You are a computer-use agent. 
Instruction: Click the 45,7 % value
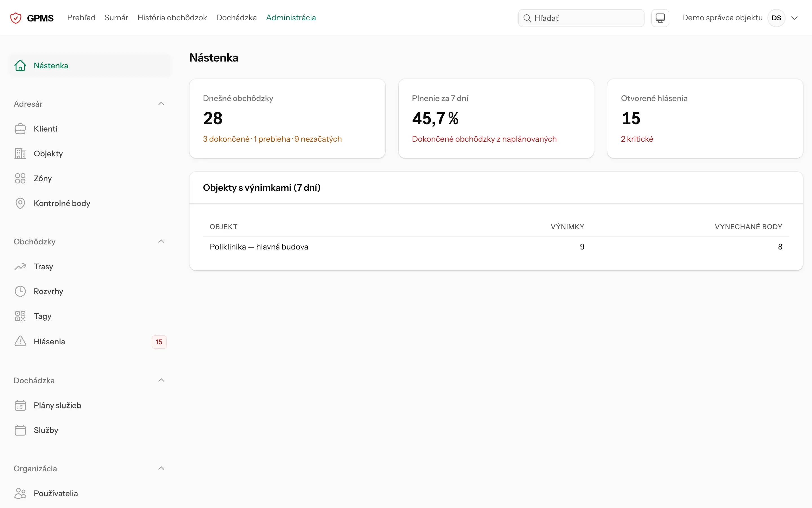(x=435, y=119)
